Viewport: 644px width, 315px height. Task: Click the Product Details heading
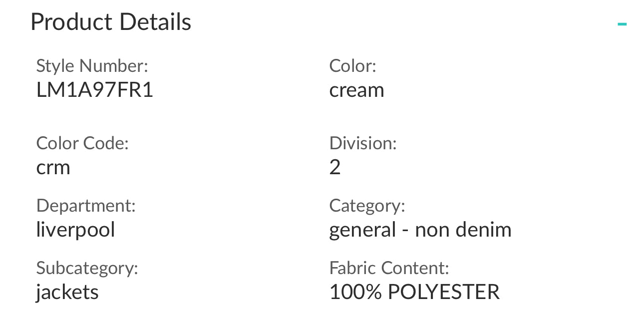[111, 22]
